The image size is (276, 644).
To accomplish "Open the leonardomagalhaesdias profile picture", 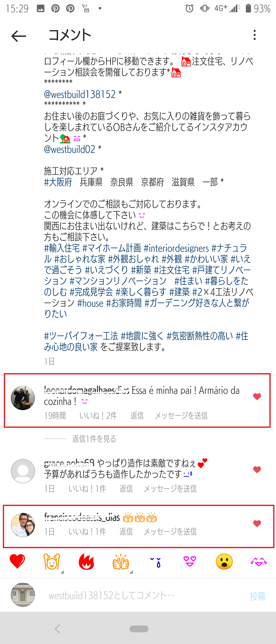I will tap(23, 398).
